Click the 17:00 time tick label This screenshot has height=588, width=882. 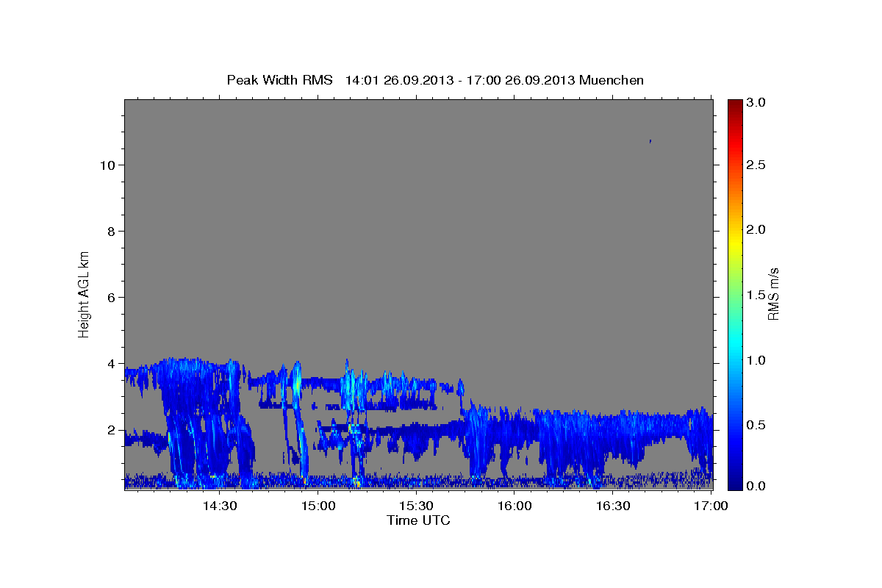coord(711,506)
